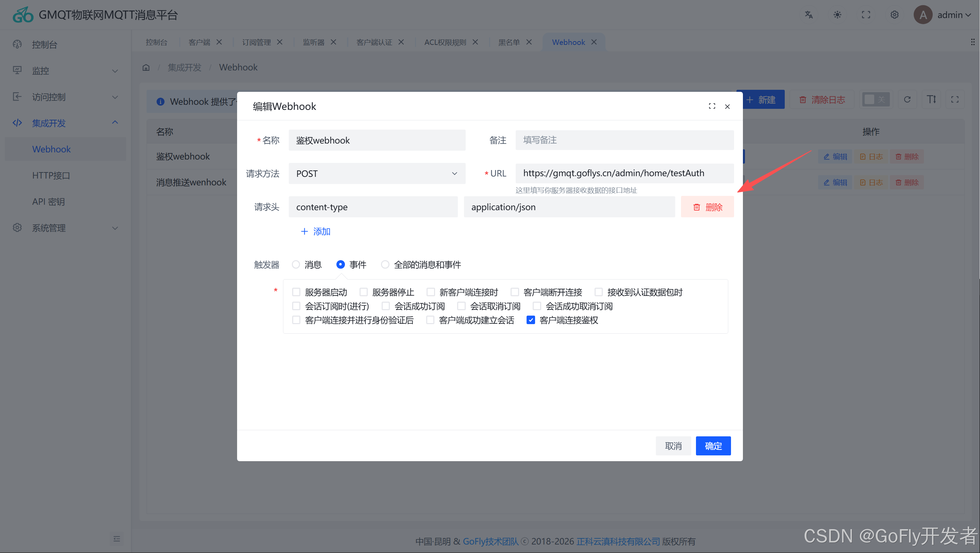Click the 清除日志 button

click(x=822, y=100)
